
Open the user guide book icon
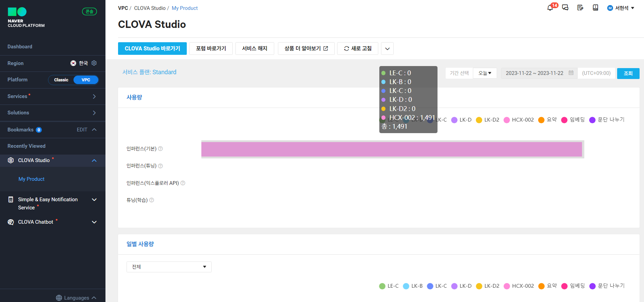pyautogui.click(x=595, y=8)
